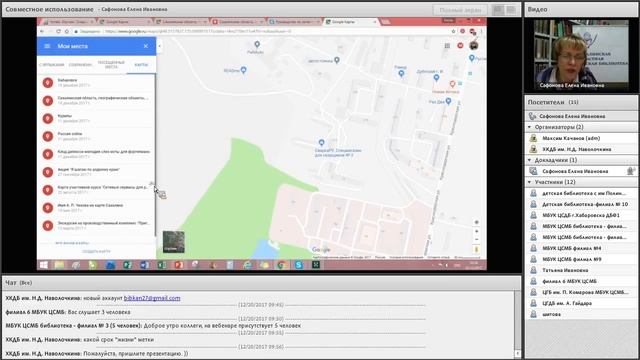This screenshot has height=360, width=640.
Task: Click the my-location button on map
Action: click(x=476, y=222)
